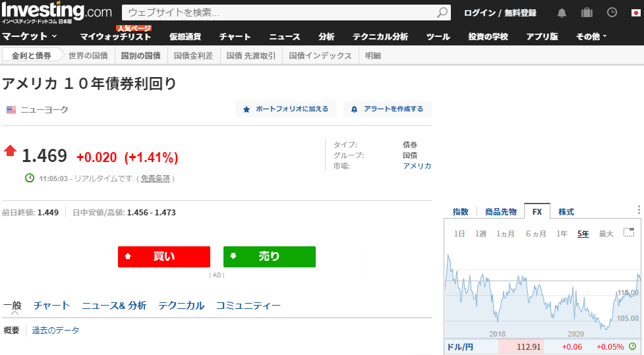The height and width of the screenshot is (355, 644).
Task: Click the green clock icon near 11:05:03
Action: (x=30, y=178)
